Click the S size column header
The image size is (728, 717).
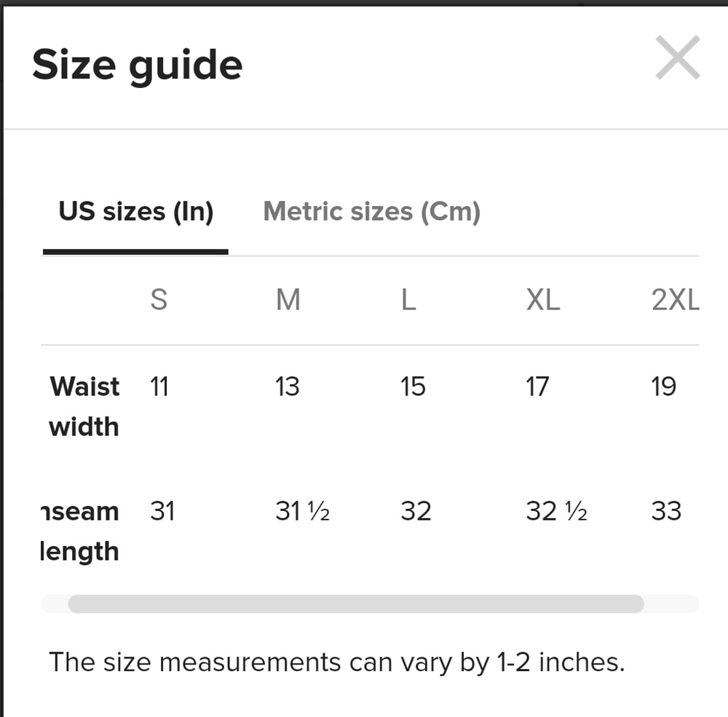coord(159,299)
